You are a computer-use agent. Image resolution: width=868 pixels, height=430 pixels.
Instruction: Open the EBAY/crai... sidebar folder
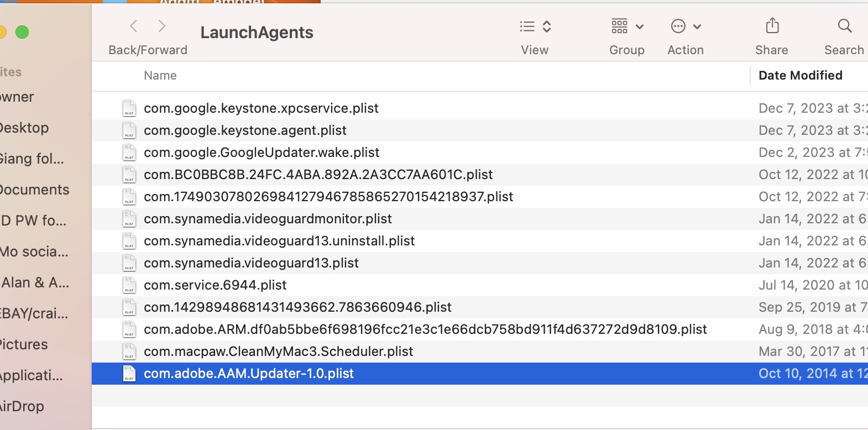[34, 314]
